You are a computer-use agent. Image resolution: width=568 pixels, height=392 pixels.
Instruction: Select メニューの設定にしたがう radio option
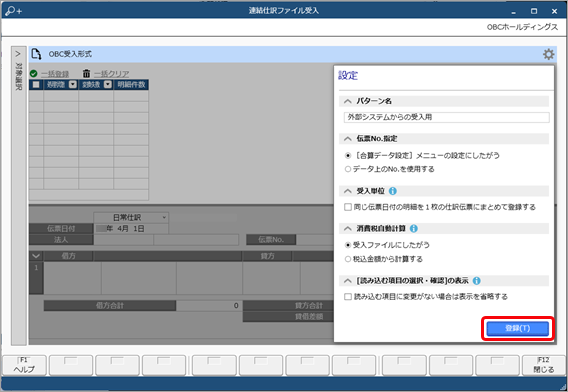click(x=348, y=156)
